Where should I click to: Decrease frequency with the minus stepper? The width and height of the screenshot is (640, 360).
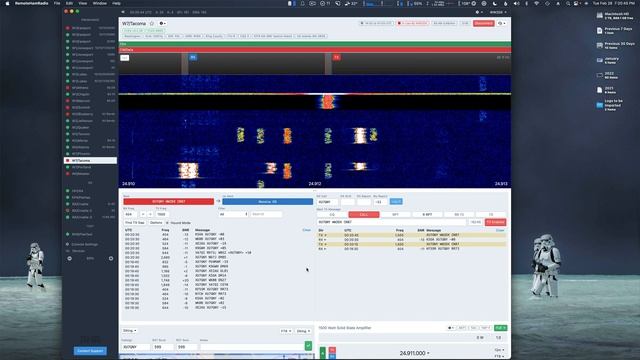[x=143, y=214]
